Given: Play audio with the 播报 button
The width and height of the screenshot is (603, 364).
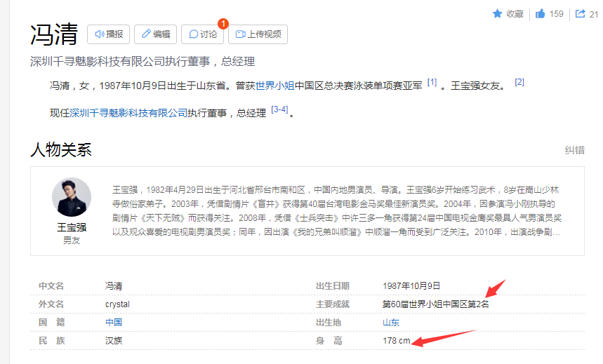Looking at the screenshot, I should [x=109, y=34].
